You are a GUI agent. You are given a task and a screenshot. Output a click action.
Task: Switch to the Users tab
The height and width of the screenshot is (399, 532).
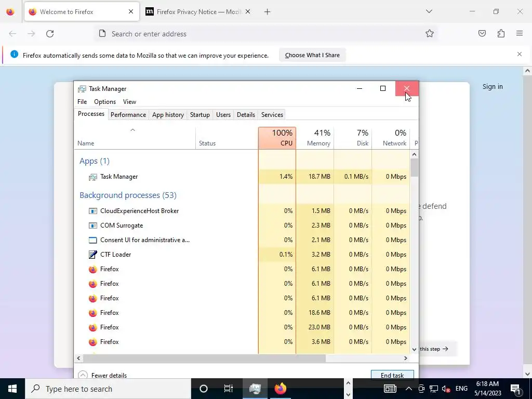click(x=223, y=115)
